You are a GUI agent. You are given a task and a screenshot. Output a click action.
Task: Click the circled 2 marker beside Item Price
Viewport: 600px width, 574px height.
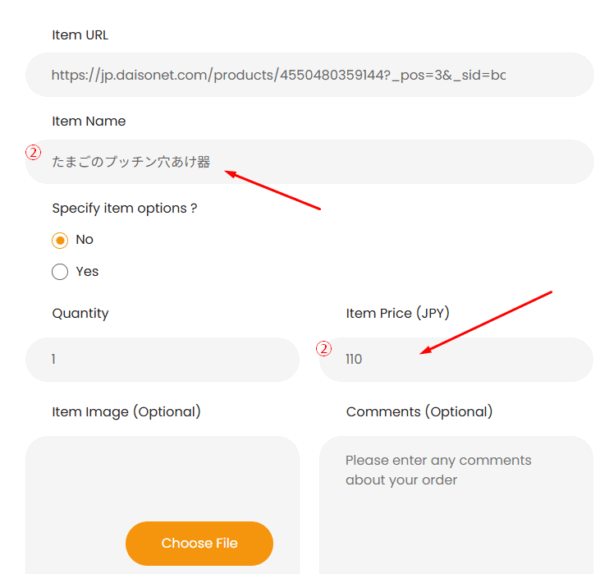click(323, 349)
